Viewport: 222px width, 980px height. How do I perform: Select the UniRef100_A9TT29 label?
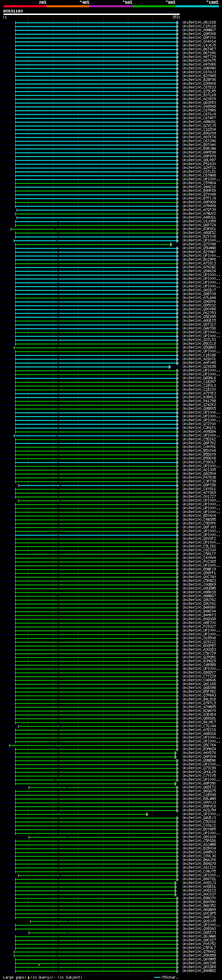(x=199, y=57)
